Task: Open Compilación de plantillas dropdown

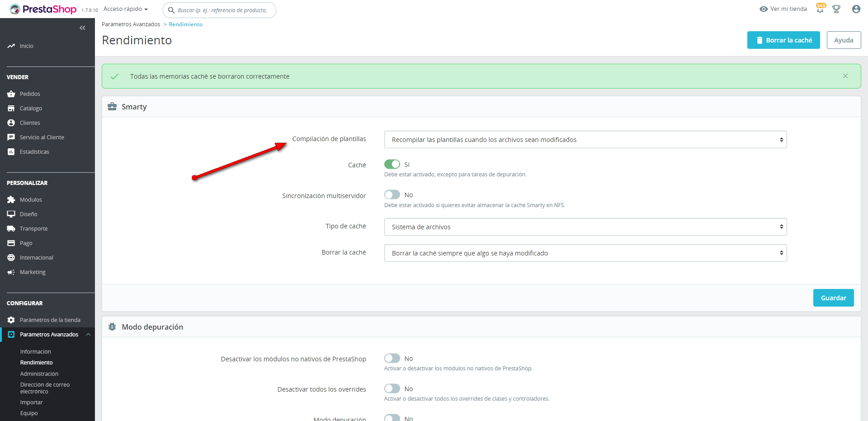Action: click(585, 140)
